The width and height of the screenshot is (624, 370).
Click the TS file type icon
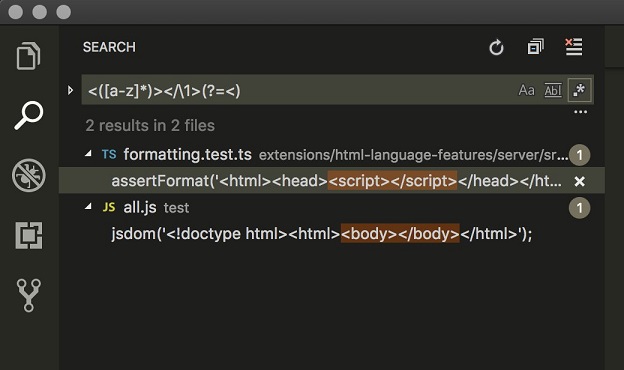[x=109, y=154]
